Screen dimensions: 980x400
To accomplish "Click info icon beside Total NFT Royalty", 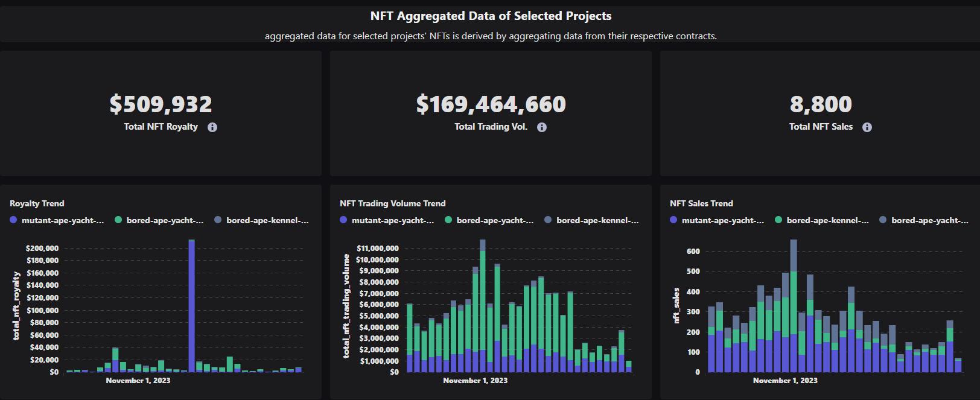I will point(212,127).
